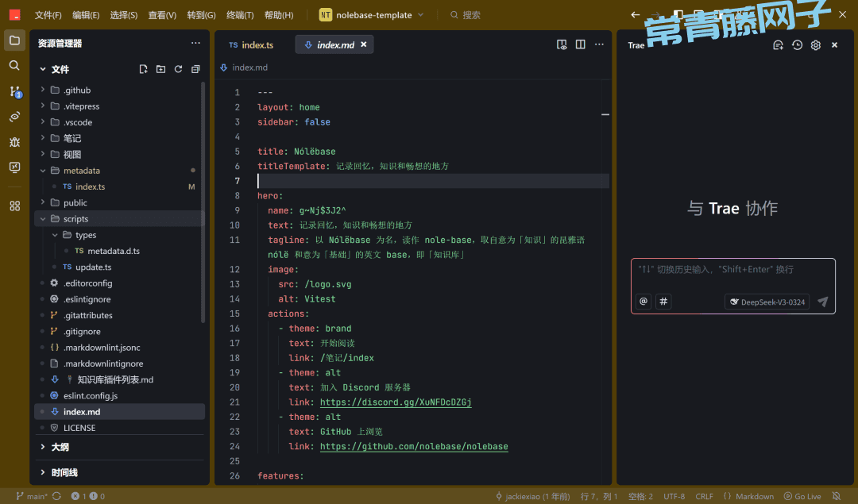The height and width of the screenshot is (504, 858).
Task: Close the Trae chat panel
Action: click(x=834, y=45)
